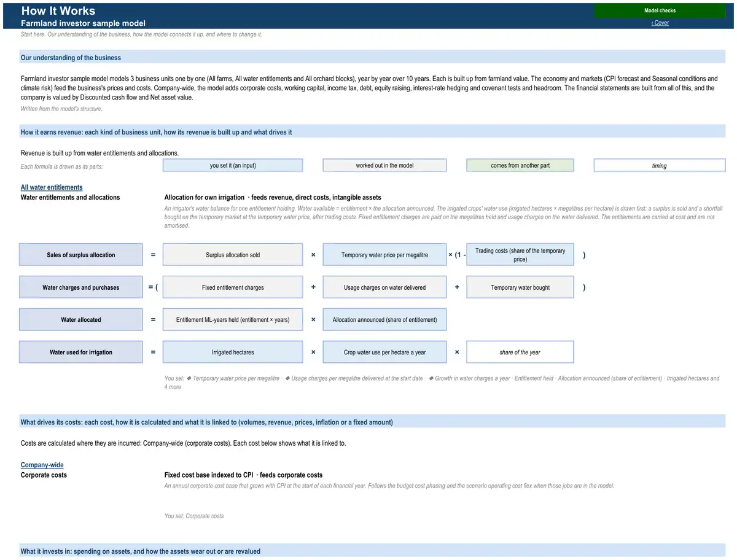Click Temporary water price per megalitre box
The width and height of the screenshot is (737, 560).
[384, 255]
